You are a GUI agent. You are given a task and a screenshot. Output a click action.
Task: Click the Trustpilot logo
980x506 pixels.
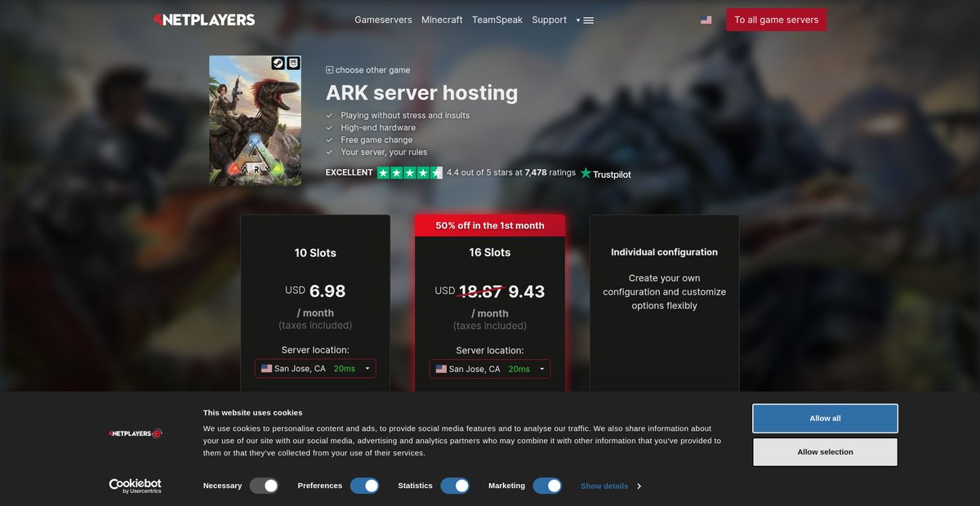point(606,173)
